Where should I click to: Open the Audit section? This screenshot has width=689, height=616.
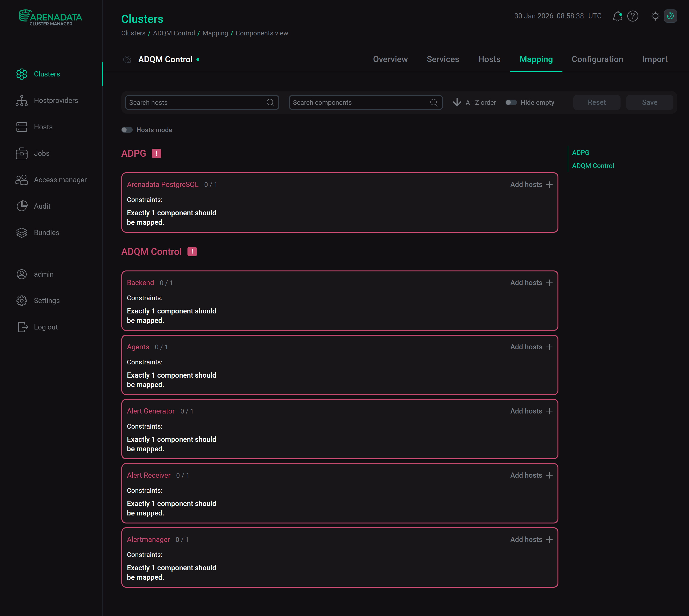[42, 206]
